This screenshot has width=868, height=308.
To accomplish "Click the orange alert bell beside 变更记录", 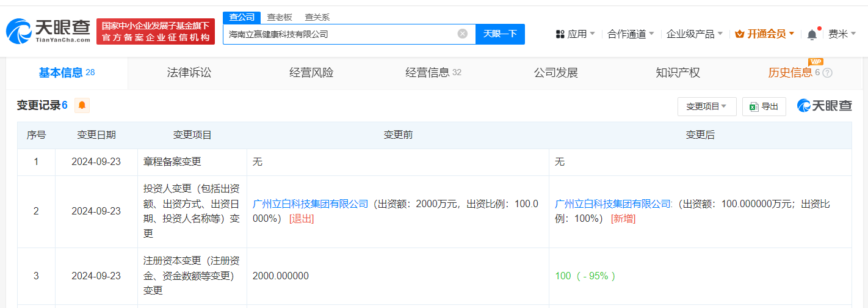I will [82, 106].
